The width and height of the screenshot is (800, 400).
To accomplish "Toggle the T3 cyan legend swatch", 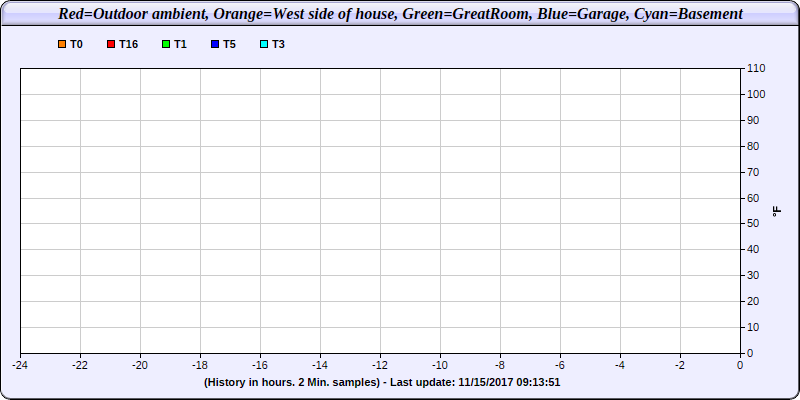I will tap(264, 44).
